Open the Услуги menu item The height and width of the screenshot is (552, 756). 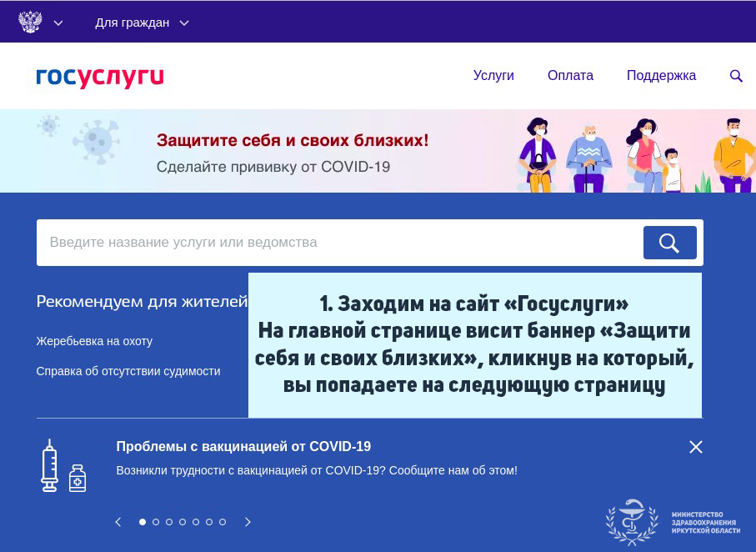tap(493, 76)
